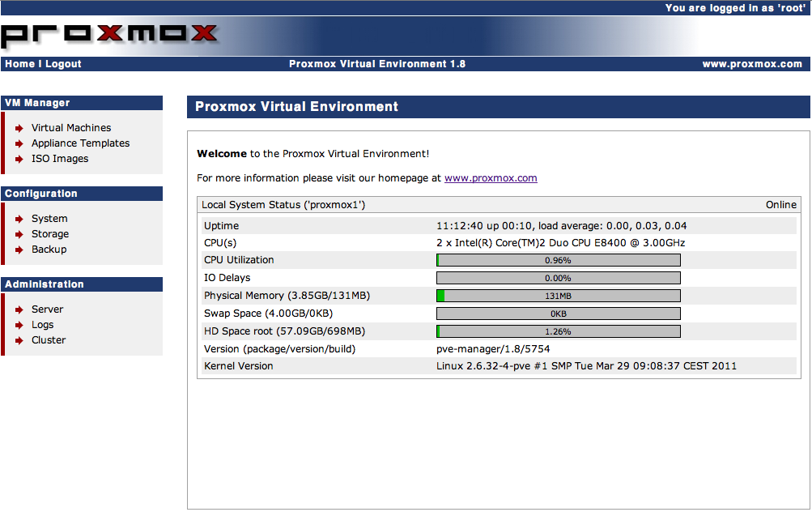Click the Physical Memory usage bar
The width and height of the screenshot is (812, 512).
559,296
